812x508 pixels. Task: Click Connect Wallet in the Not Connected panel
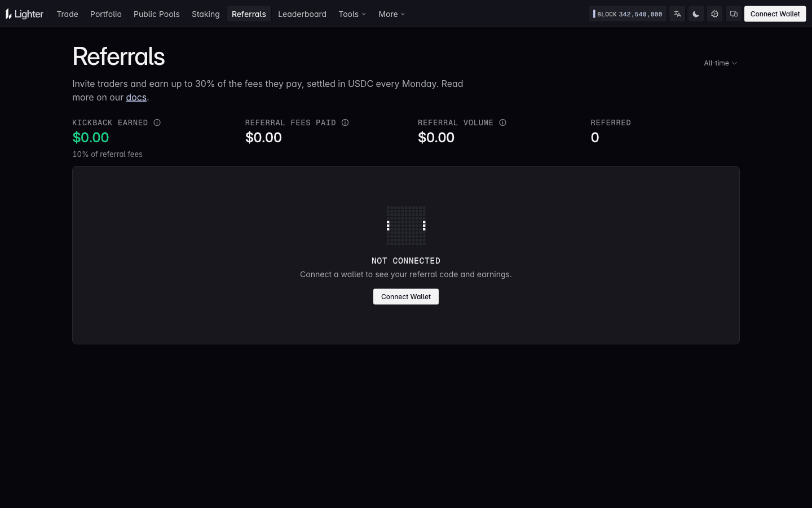tap(406, 297)
